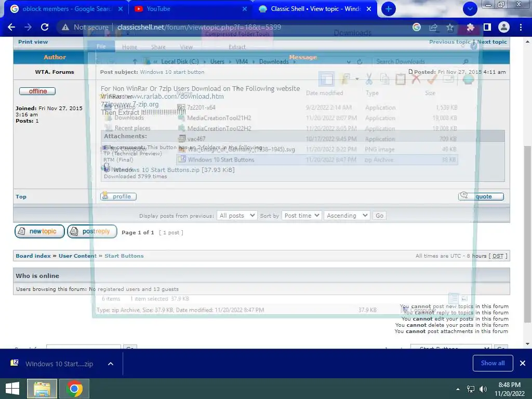
Task: Expand the Ascending order dropdown
Action: pos(347,216)
